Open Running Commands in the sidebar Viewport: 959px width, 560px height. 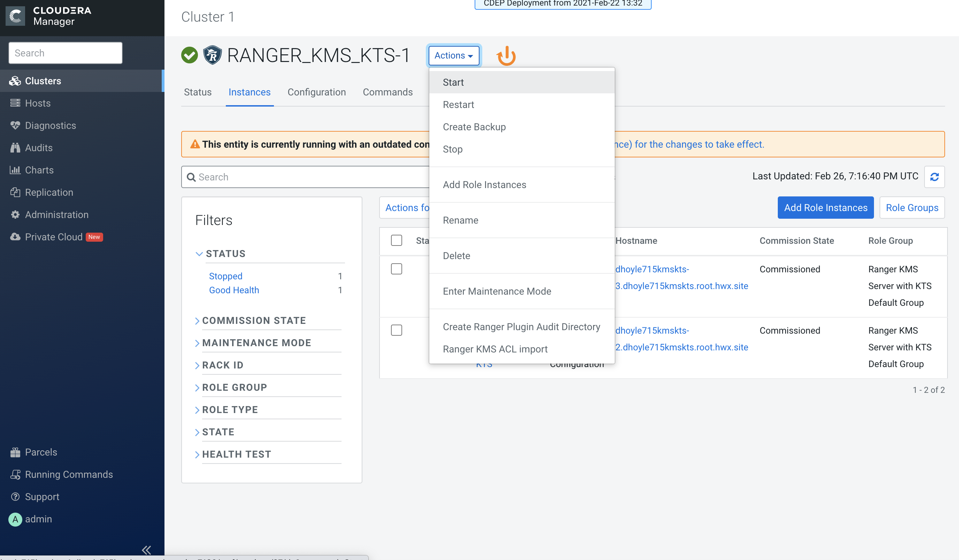69,474
